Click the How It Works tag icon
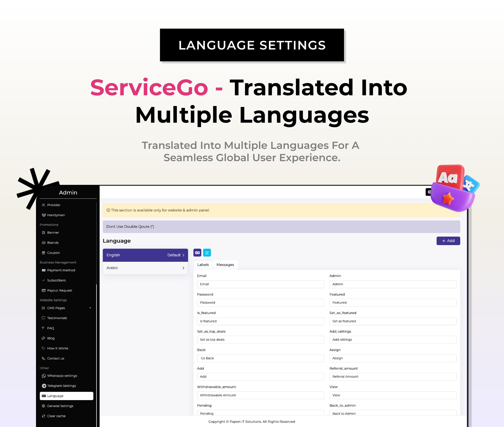Screen dimensions: 504x427 point(44,348)
